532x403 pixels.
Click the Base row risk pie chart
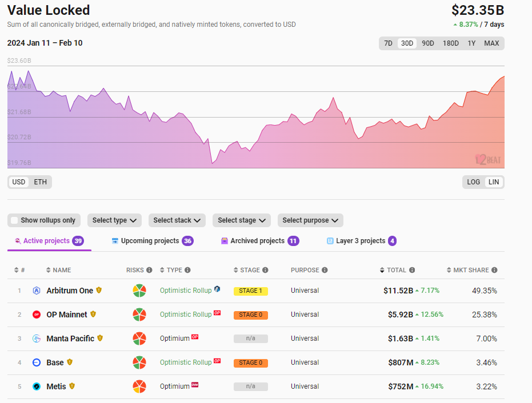[139, 362]
